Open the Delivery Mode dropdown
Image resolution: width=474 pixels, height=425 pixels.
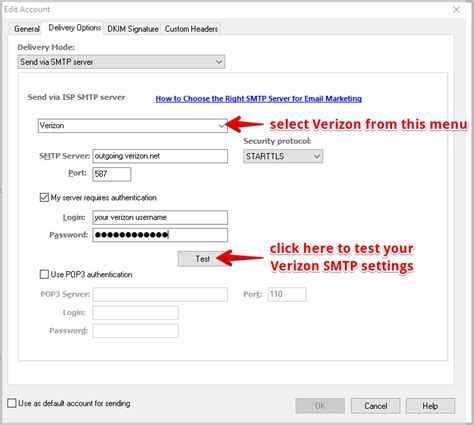121,62
